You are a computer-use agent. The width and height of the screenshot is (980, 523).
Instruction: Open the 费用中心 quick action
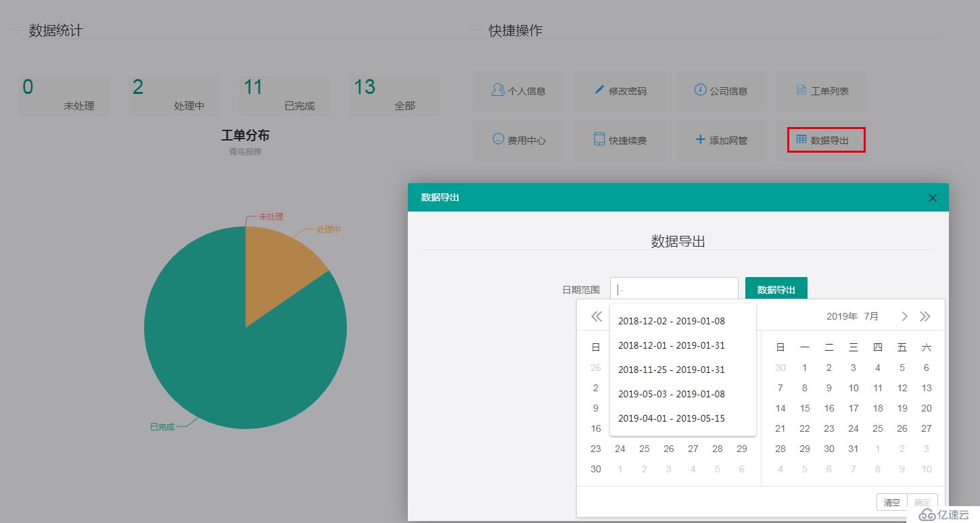519,140
